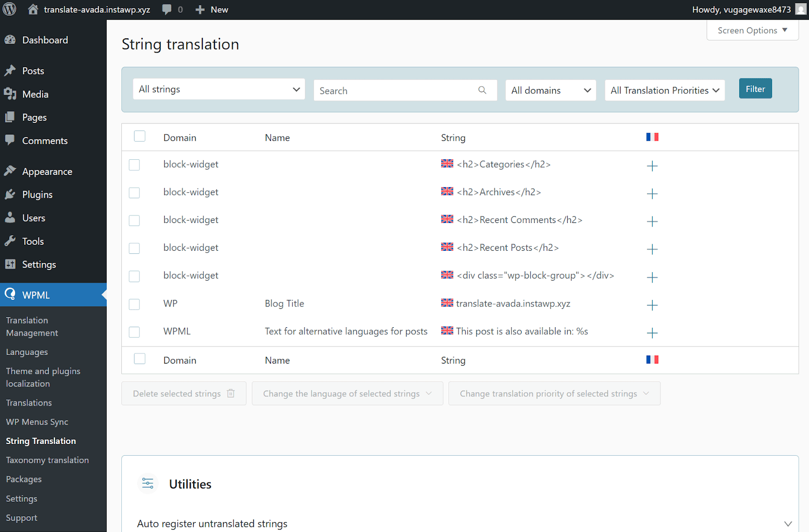Open Change translation priority of selected strings

554,393
